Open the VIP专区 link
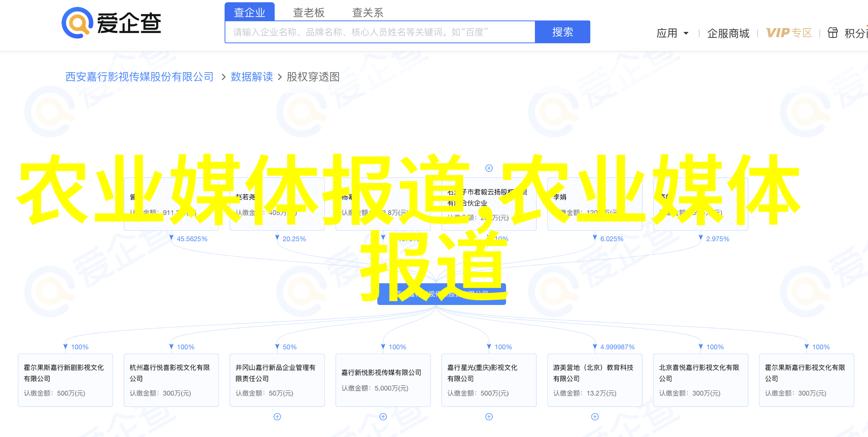 pos(789,33)
